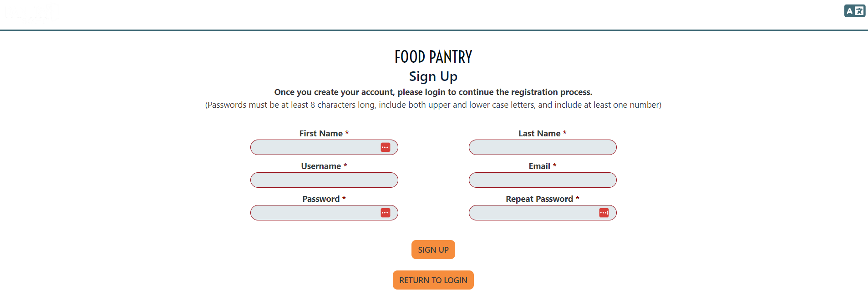The height and width of the screenshot is (300, 868).
Task: Click inside the Username input field
Action: 324,180
